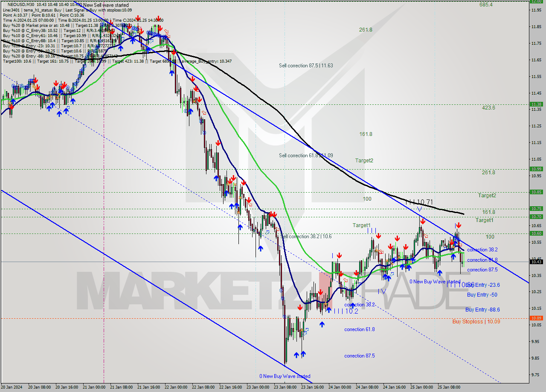Click the 'Sell correction 87.5 | 11.63' label
Viewport: 546px width, 392px height.
coord(306,66)
